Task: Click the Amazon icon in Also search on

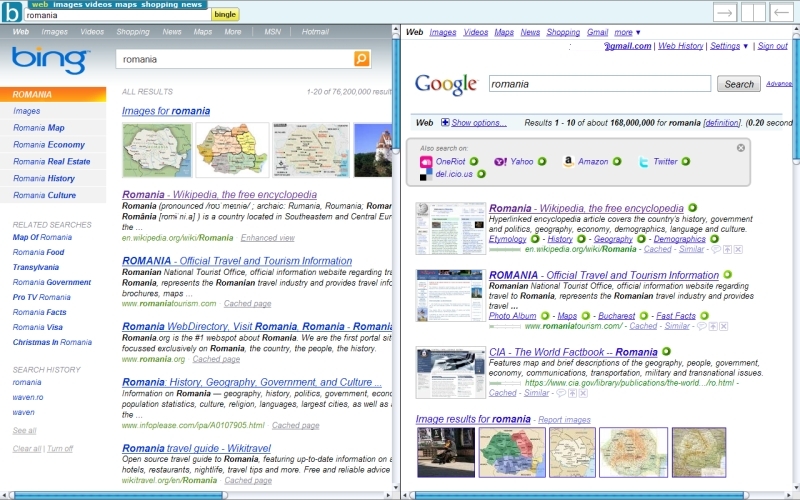Action: pyautogui.click(x=568, y=161)
